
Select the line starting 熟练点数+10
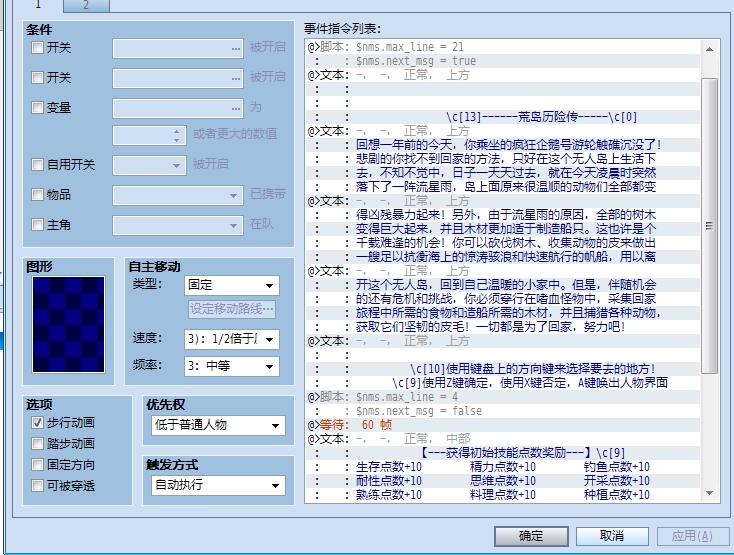pyautogui.click(x=503, y=495)
